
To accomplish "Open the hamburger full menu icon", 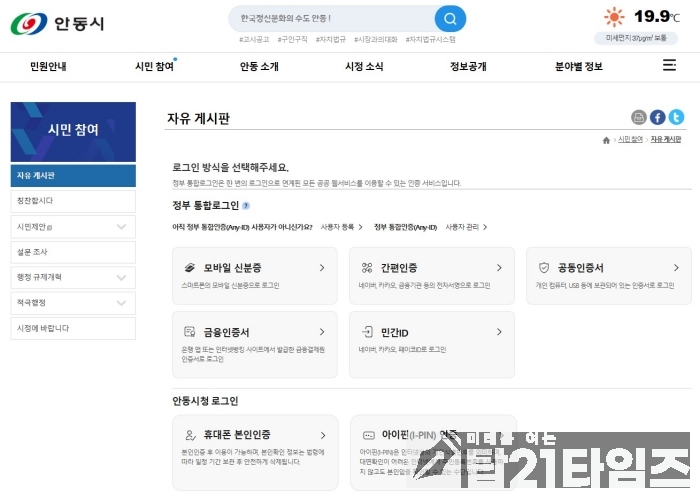I will (x=669, y=65).
